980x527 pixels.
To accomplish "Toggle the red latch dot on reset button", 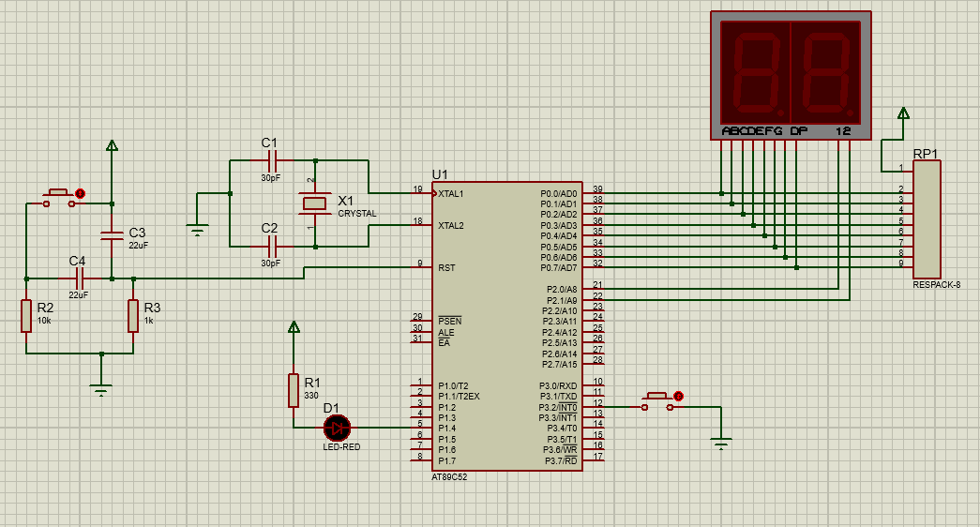I will 80,194.
